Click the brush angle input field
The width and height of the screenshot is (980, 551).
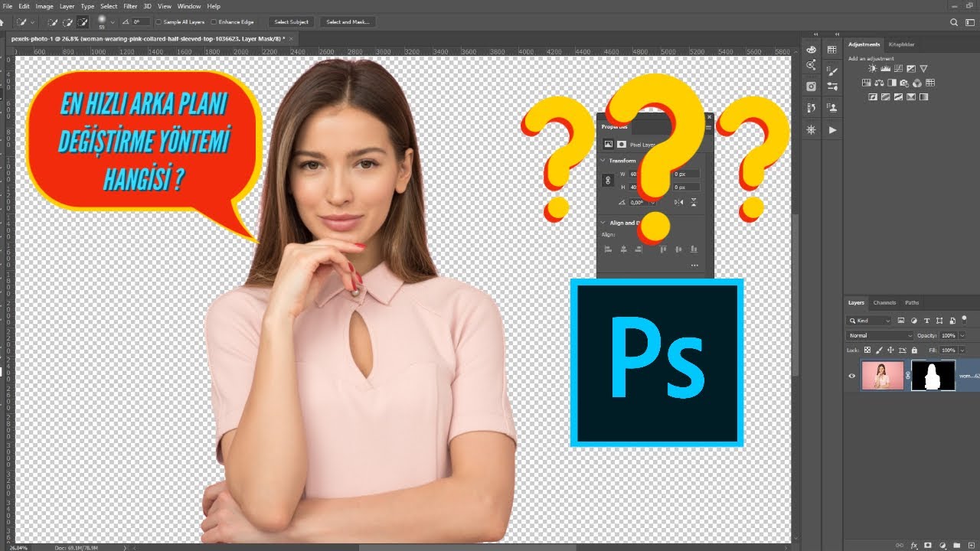140,22
